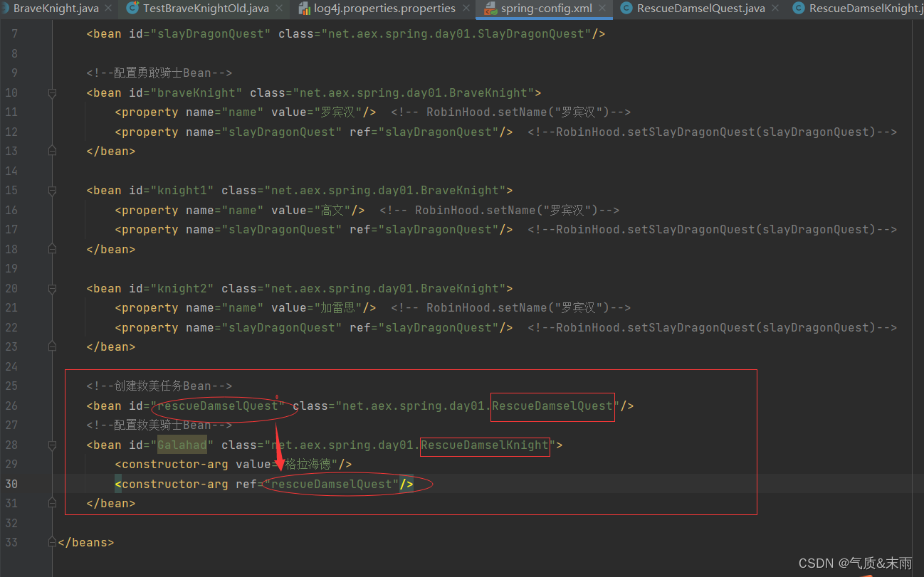The height and width of the screenshot is (577, 924).
Task: Switch to log4j.properties.properties tab
Action: pos(386,9)
